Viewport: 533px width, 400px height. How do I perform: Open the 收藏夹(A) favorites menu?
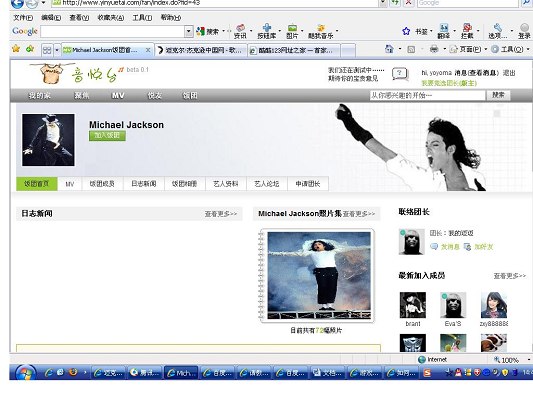coord(111,18)
